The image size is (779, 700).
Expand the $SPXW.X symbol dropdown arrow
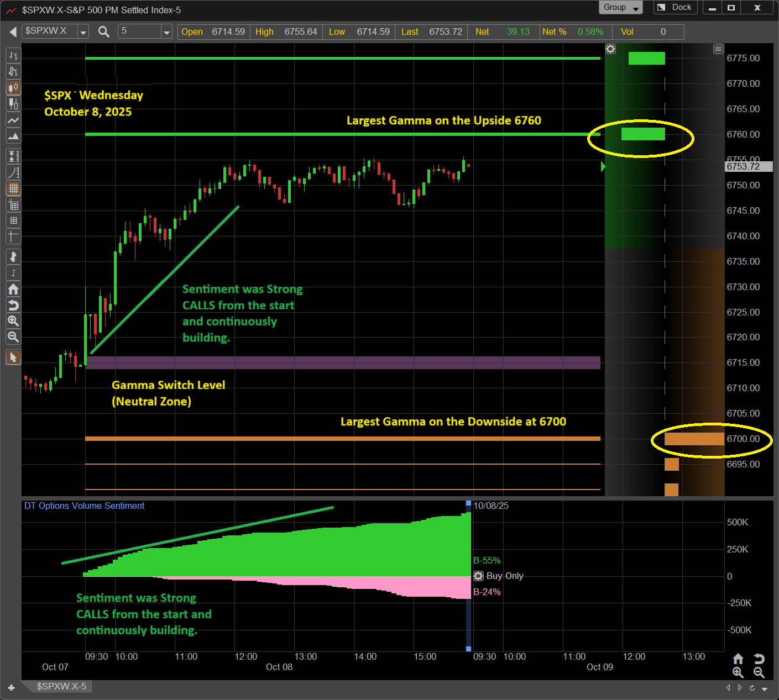tap(83, 32)
